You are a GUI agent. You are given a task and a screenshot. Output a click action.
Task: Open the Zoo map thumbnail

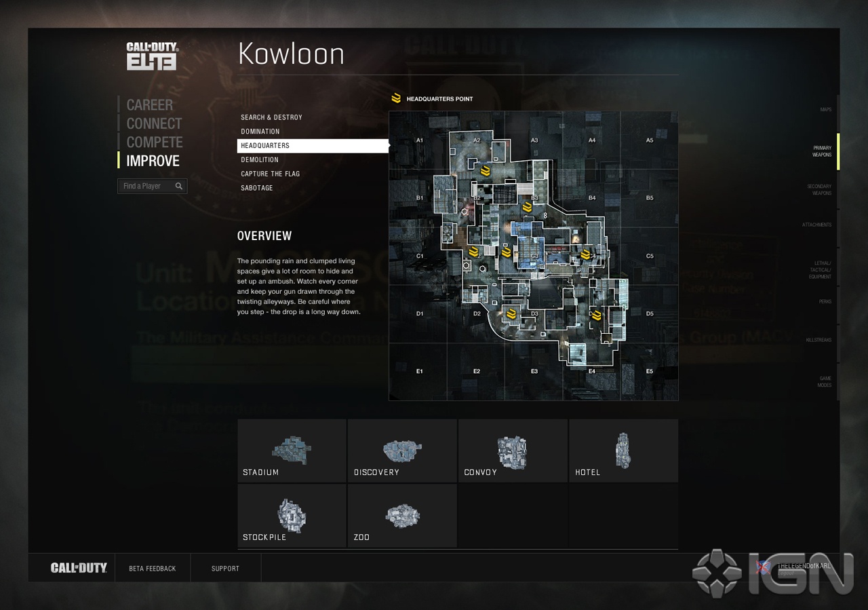pyautogui.click(x=402, y=516)
